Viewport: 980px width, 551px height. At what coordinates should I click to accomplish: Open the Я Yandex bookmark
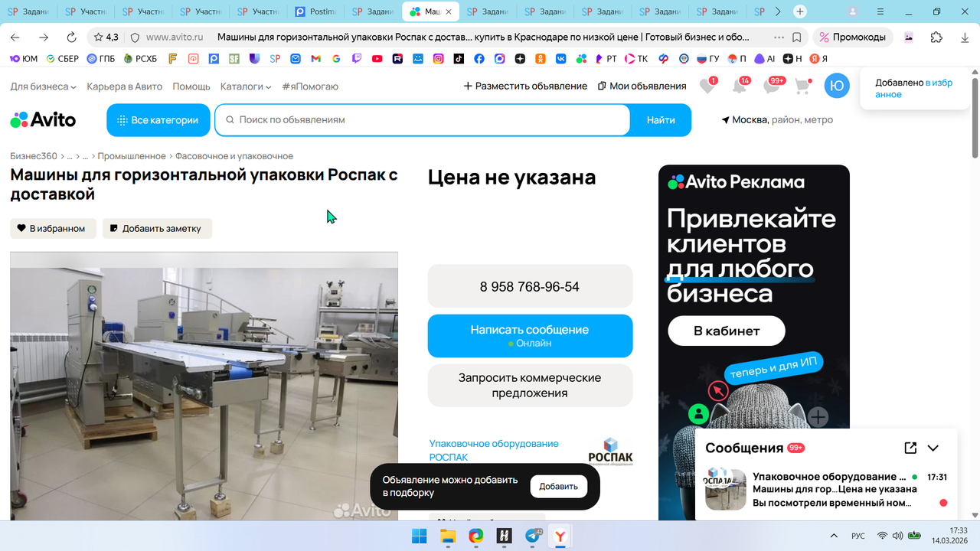tap(819, 58)
